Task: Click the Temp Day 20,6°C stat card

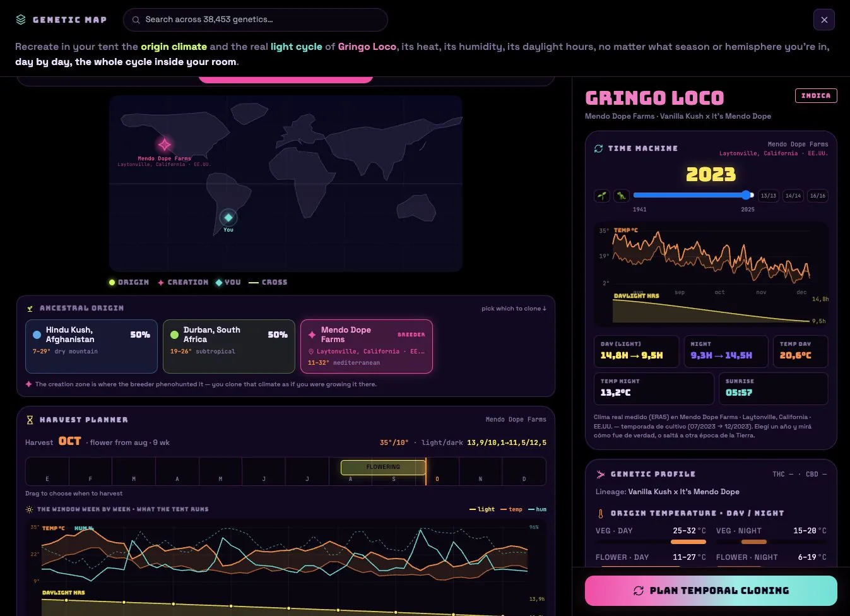Action: (801, 352)
